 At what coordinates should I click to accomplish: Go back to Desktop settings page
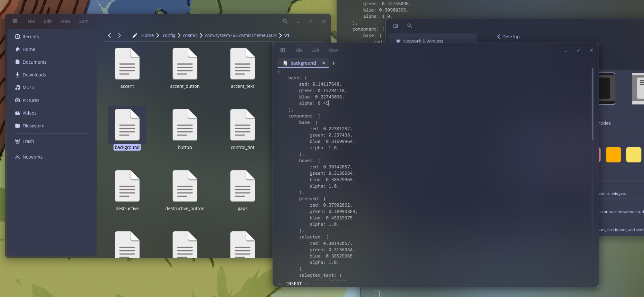pyautogui.click(x=508, y=37)
